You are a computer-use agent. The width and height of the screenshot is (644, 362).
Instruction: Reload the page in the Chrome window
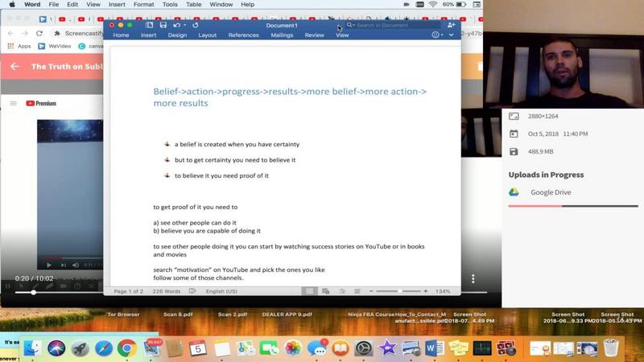tap(39, 33)
